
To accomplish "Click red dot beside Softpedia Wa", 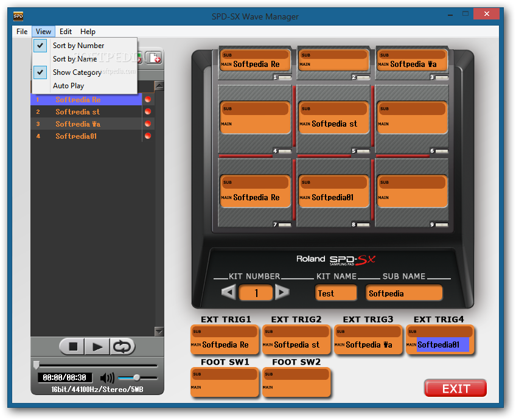I will coord(148,124).
